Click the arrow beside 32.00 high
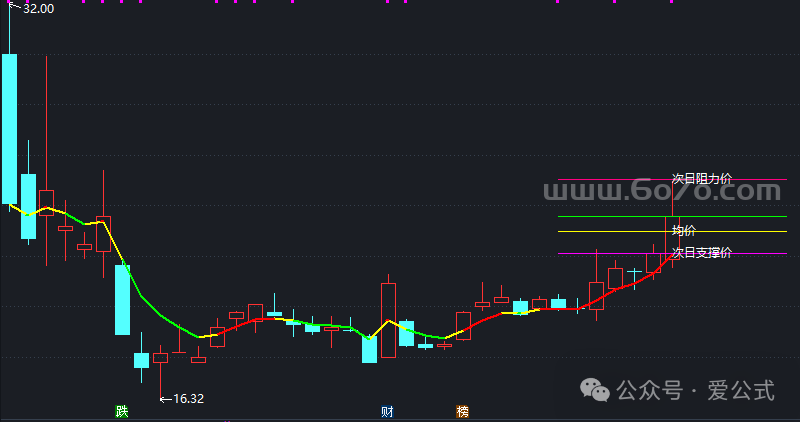The width and height of the screenshot is (800, 422). [x=14, y=7]
